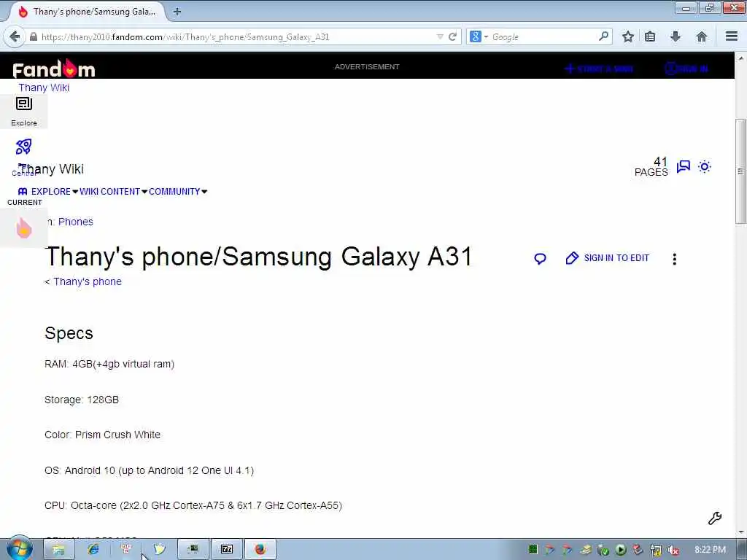
Task: Click the 'Color: Prism Crush White' line
Action: click(102, 435)
